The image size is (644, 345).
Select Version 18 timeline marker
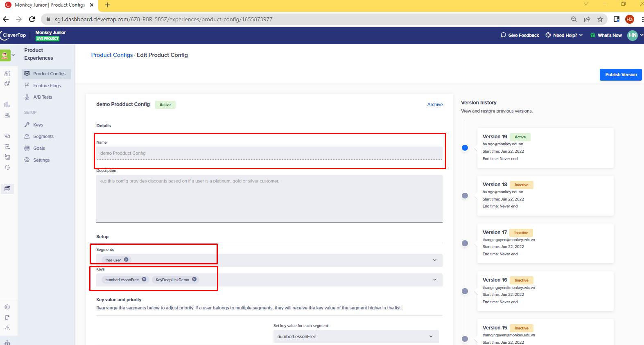click(465, 196)
